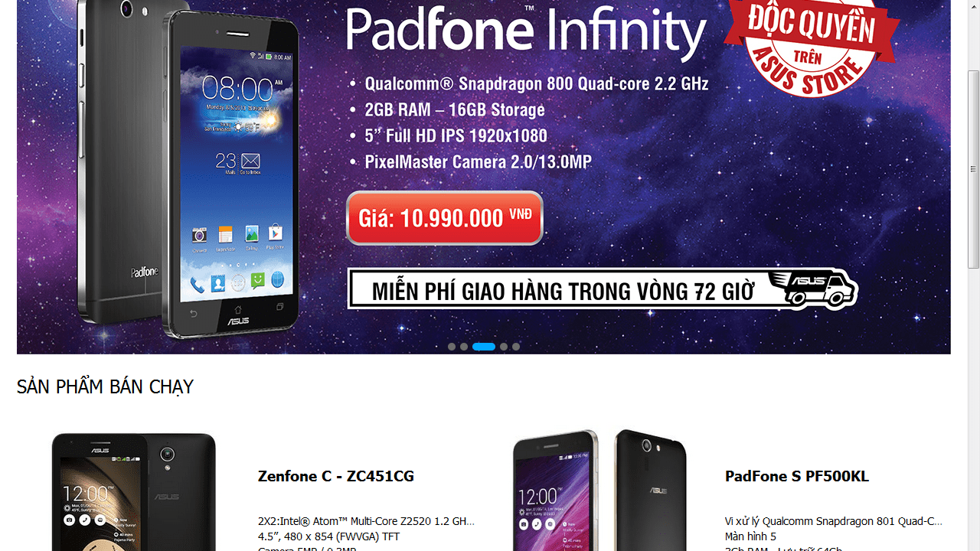The height and width of the screenshot is (551, 980).
Task: Click the red Độc Quyền ASUS Store badge
Action: tap(812, 47)
